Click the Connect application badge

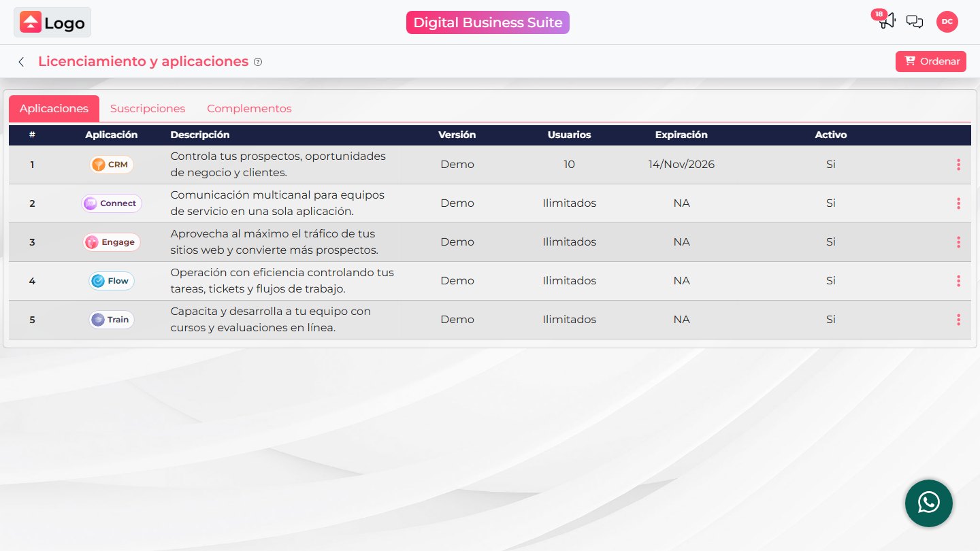112,203
